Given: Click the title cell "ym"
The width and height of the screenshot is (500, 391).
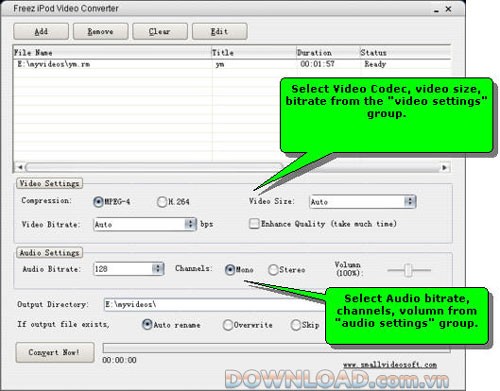Looking at the screenshot, I should click(x=220, y=64).
